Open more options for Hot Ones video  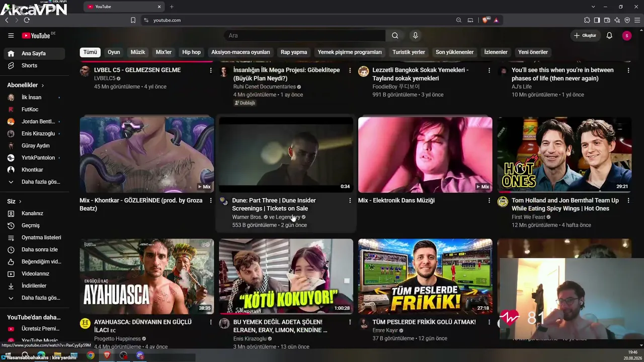[x=628, y=201]
